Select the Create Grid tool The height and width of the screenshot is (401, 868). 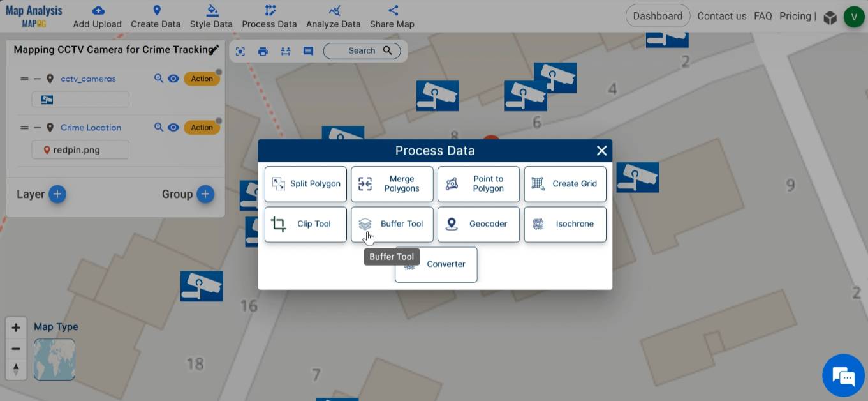click(565, 184)
